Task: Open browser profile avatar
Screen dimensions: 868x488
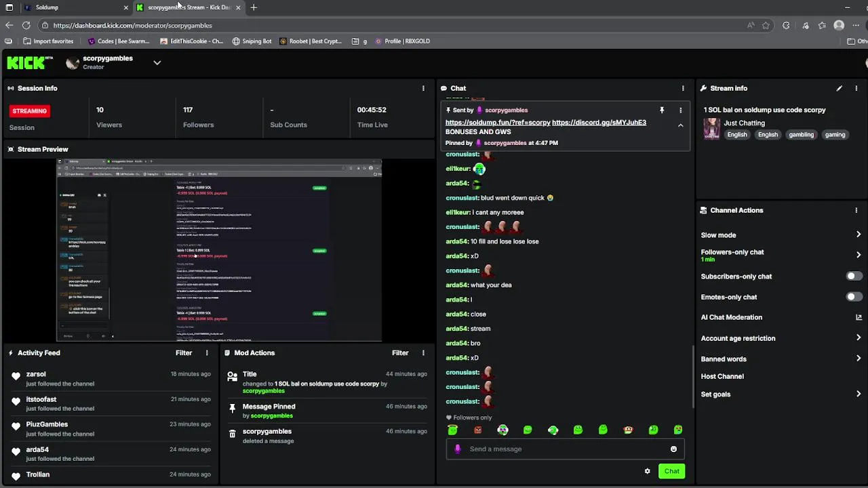Action: pyautogui.click(x=839, y=25)
